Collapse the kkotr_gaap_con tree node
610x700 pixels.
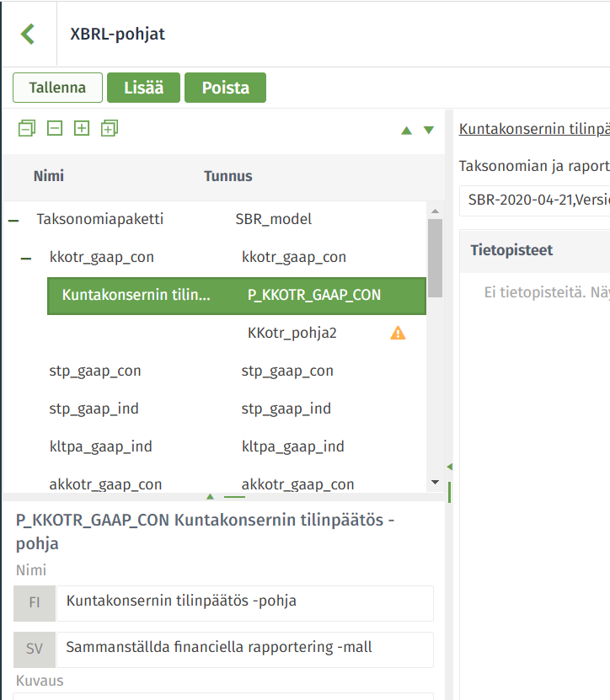click(26, 258)
